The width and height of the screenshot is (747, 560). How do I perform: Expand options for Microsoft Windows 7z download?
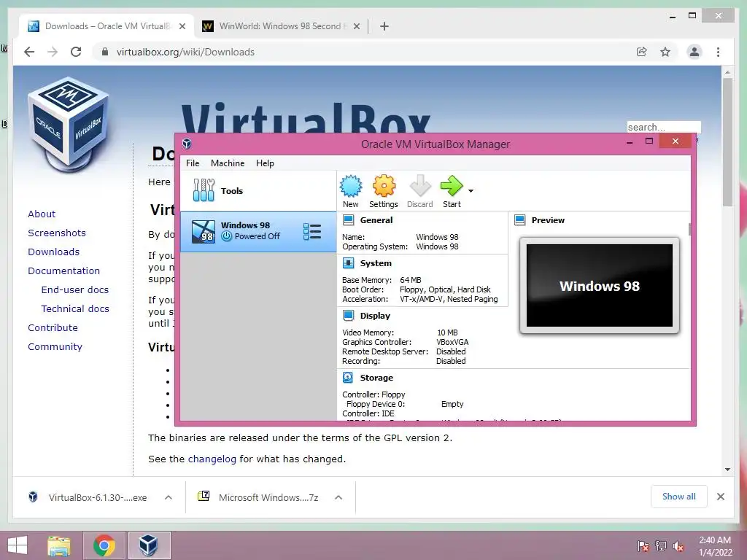coord(338,497)
